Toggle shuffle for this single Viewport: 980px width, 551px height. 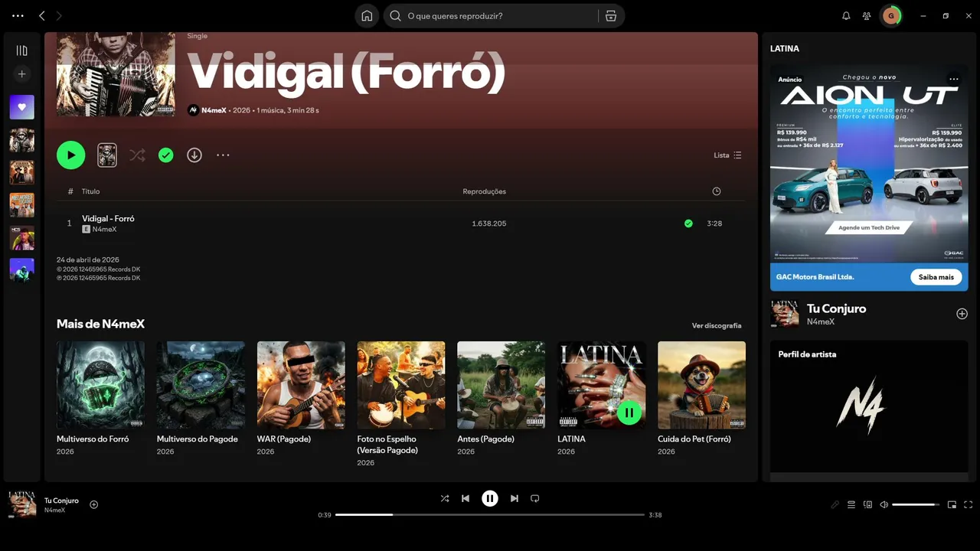coord(137,155)
